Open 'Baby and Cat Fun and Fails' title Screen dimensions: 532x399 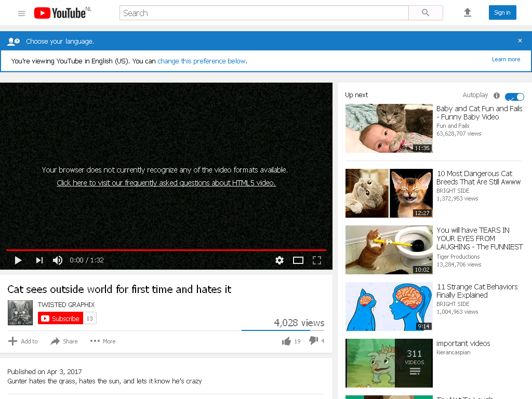click(479, 113)
